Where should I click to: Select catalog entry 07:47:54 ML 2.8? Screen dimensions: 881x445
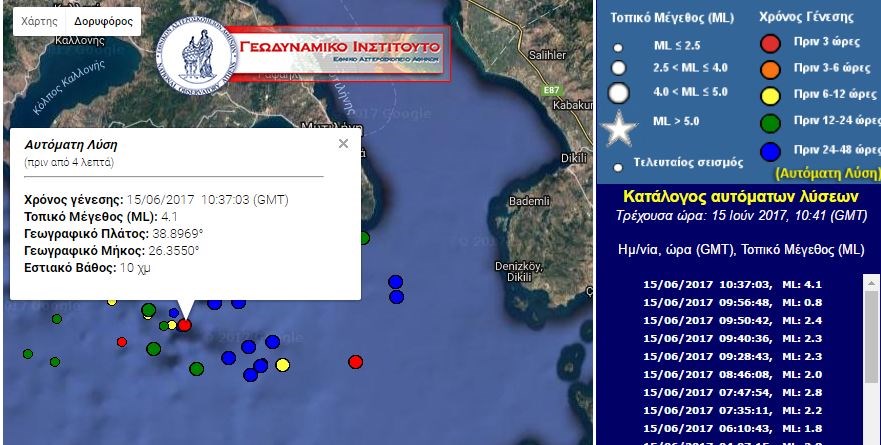point(733,393)
